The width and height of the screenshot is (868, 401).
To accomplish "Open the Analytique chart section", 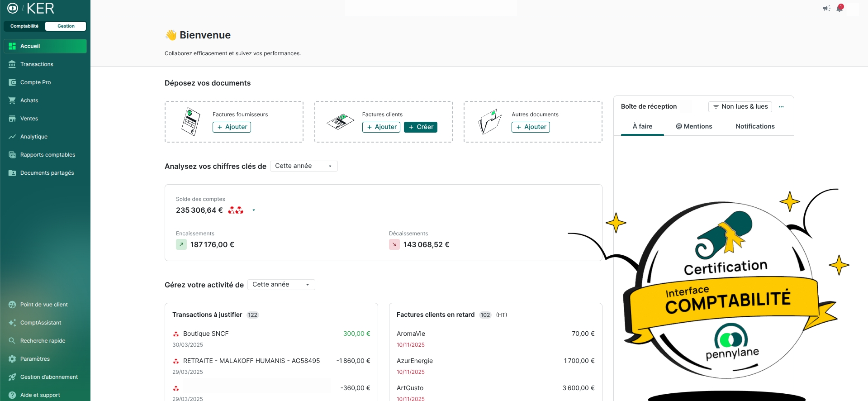I will pyautogui.click(x=33, y=137).
